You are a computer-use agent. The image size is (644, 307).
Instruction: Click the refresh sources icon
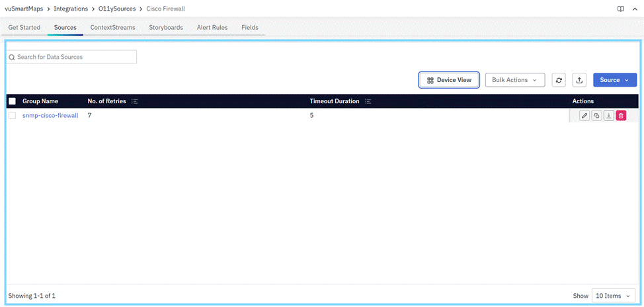click(559, 80)
